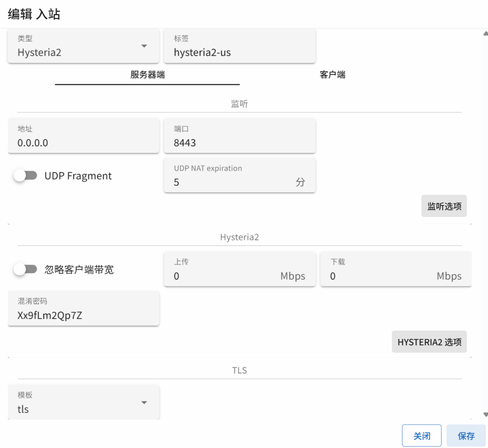Toggle the UDP Fragment switch

tap(25, 176)
